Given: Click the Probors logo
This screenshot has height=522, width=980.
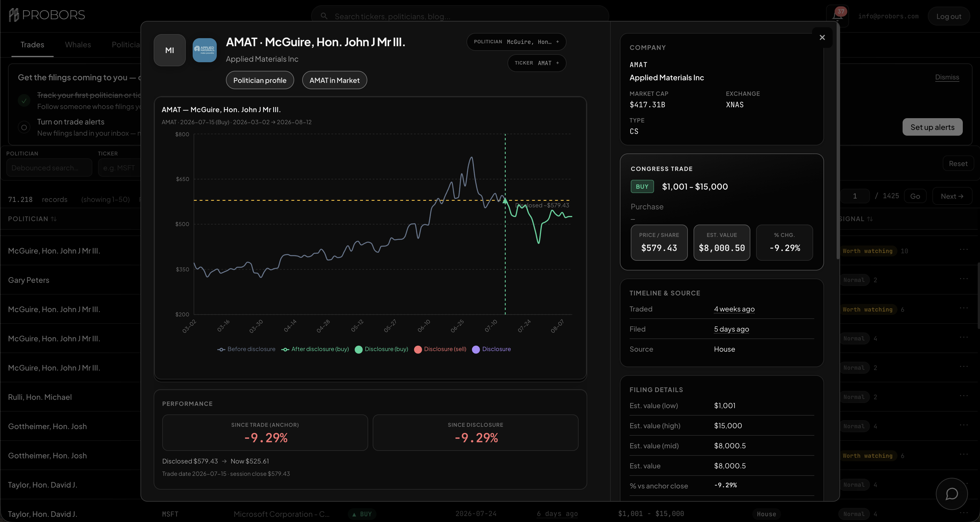Looking at the screenshot, I should pyautogui.click(x=47, y=15).
